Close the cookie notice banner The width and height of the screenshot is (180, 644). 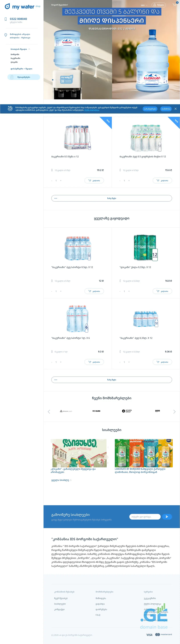[x=175, y=109]
